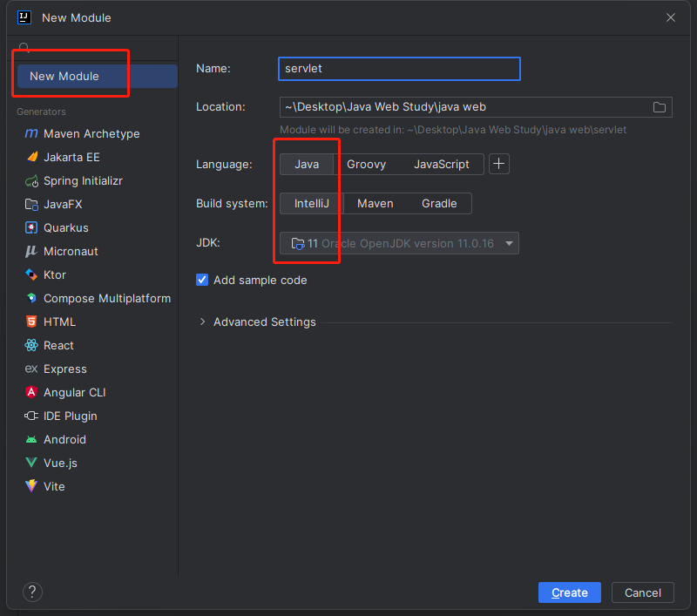This screenshot has height=616, width=697.
Task: Switch language to Groovy
Action: coord(366,164)
